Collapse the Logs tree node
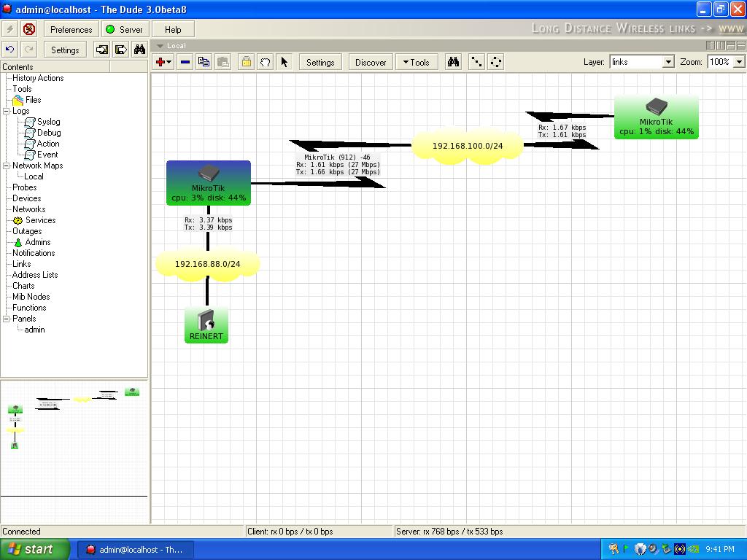Screen dimensions: 747x560 6,111
